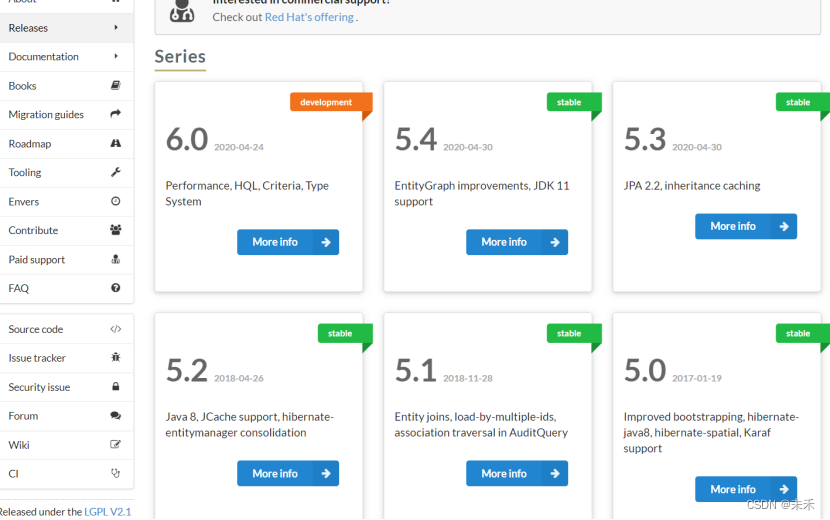830x520 pixels.
Task: Open the Documentation menu item
Action: point(67,57)
